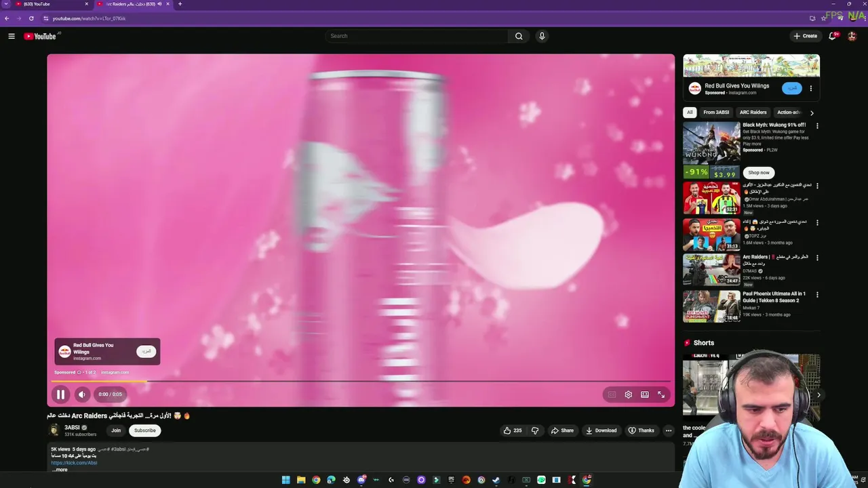Pause the playing video
This screenshot has height=488, width=868.
tap(60, 394)
